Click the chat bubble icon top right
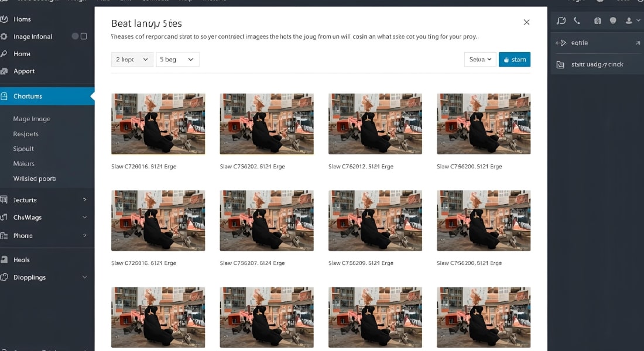Image resolution: width=644 pixels, height=351 pixels. click(560, 20)
